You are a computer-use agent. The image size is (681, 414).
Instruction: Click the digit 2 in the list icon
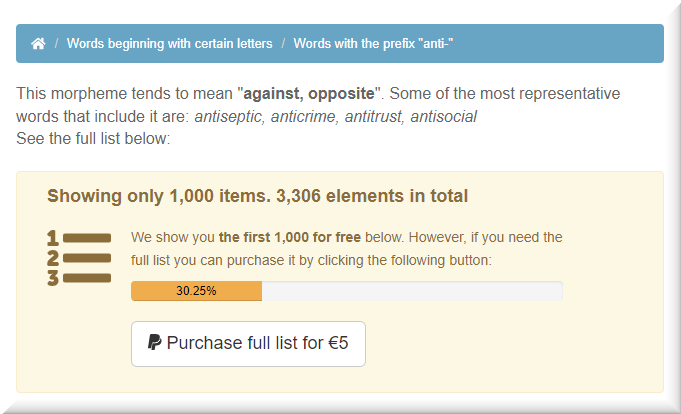pos(53,258)
